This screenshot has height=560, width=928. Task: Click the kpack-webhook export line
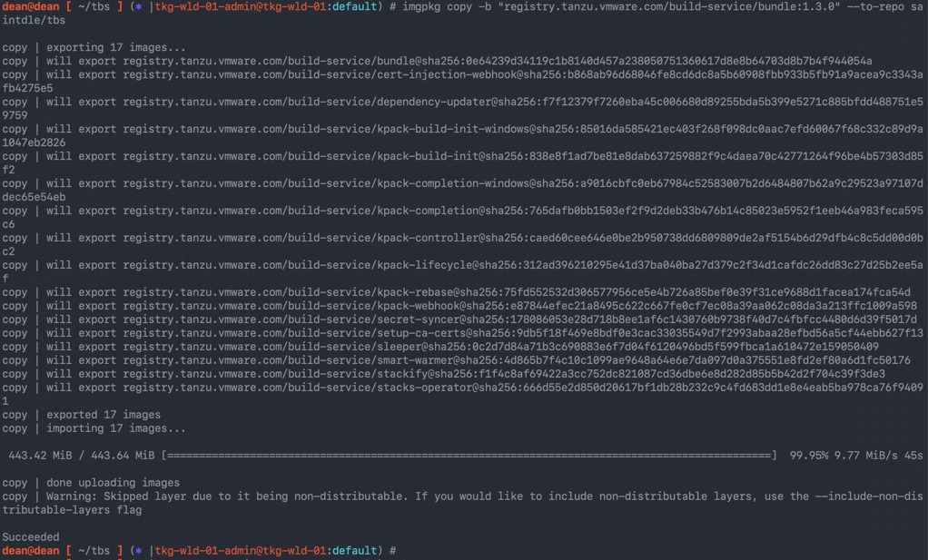click(x=459, y=306)
